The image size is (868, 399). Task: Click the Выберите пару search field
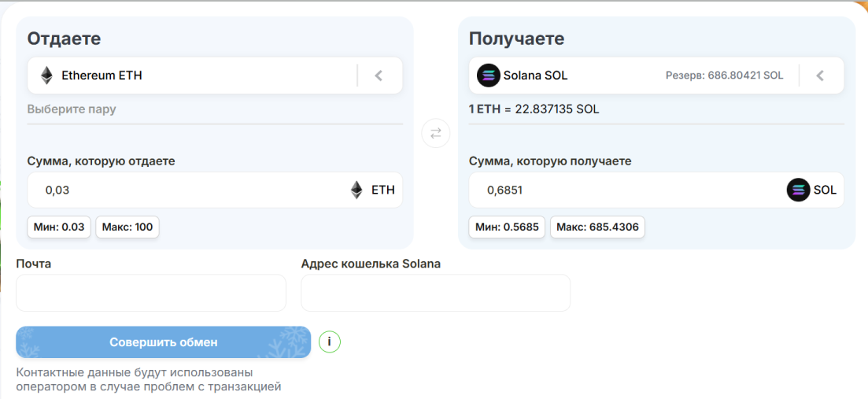pyautogui.click(x=214, y=109)
